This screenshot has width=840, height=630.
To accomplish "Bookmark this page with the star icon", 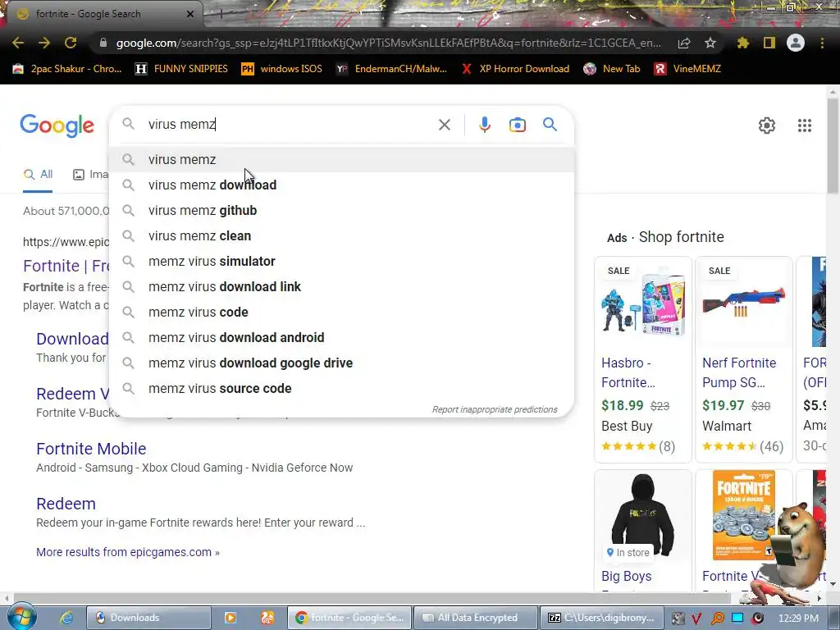I will click(x=710, y=43).
